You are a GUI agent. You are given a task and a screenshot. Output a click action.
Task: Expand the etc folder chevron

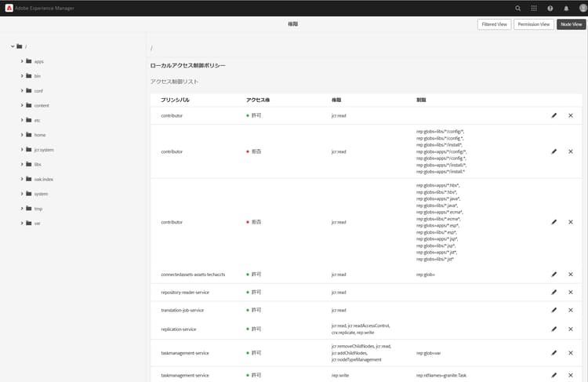click(22, 120)
